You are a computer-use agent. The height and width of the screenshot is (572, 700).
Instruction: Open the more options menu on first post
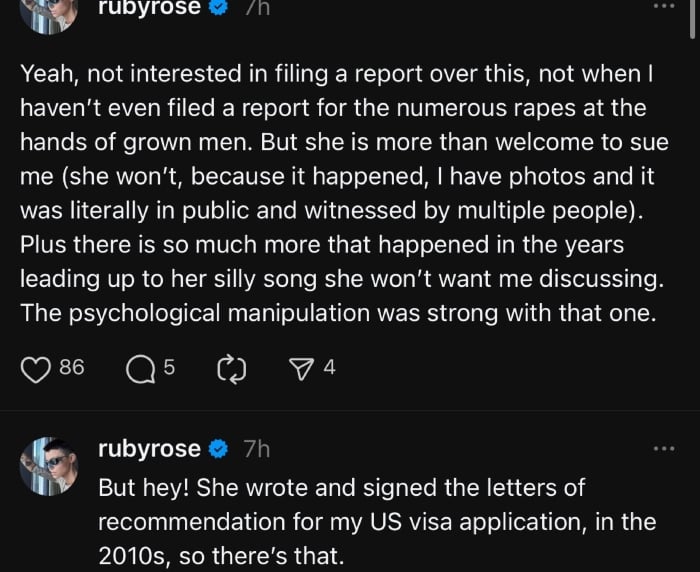click(x=664, y=6)
